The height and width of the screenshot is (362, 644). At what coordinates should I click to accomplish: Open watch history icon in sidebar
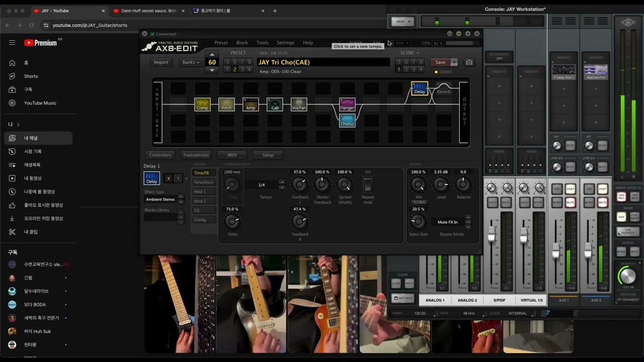coord(12,151)
